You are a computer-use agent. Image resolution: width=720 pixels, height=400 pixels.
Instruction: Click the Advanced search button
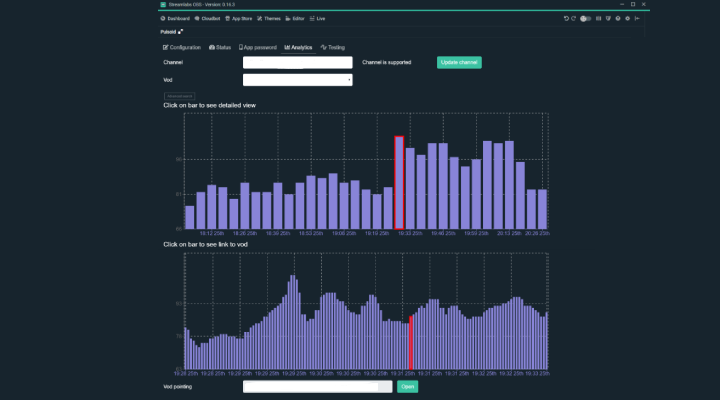pos(180,96)
